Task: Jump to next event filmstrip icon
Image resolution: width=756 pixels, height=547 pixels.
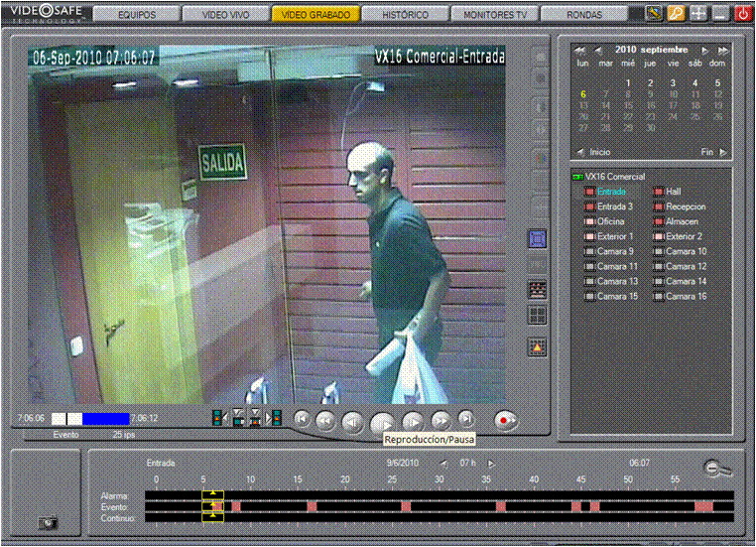Action: pyautogui.click(x=275, y=418)
